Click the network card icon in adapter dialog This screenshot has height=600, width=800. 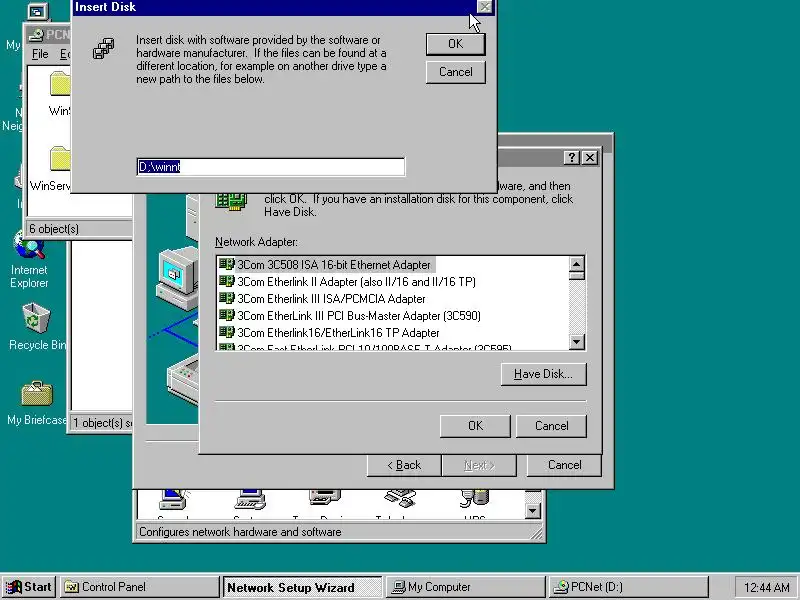231,201
